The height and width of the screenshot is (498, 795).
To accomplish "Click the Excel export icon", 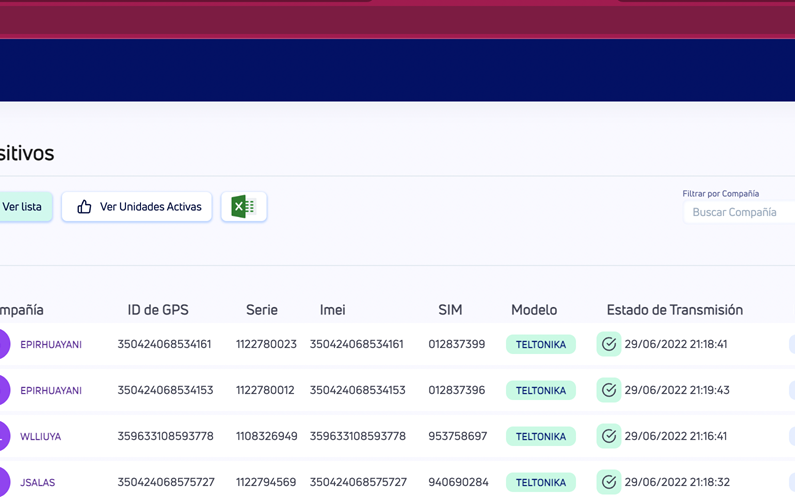I will tap(243, 207).
